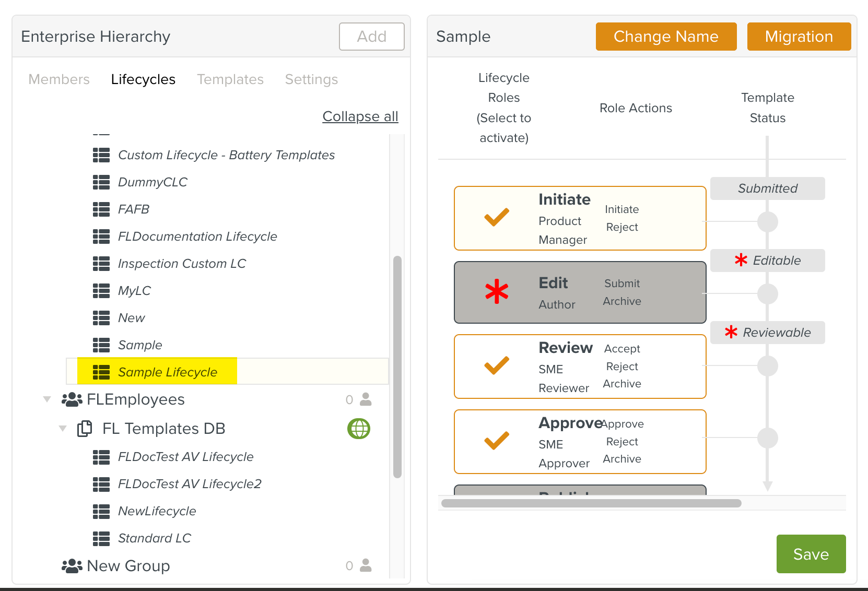Click the documents icon beside FL Templates DB
The width and height of the screenshot is (868, 591).
pyautogui.click(x=85, y=429)
